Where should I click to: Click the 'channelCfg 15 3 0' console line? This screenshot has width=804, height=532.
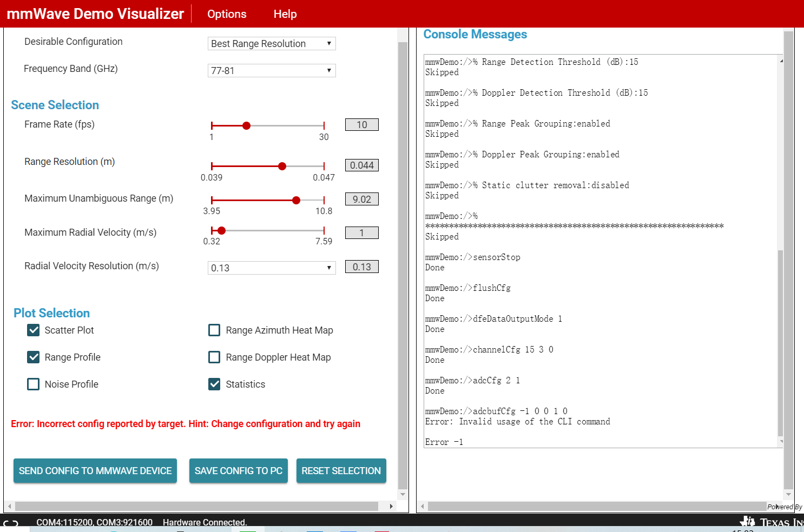click(490, 350)
